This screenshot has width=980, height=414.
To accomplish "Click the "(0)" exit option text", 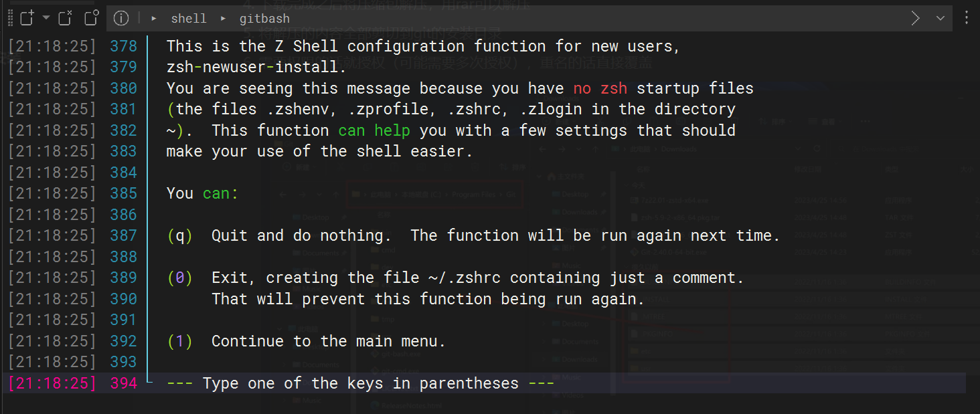I will pyautogui.click(x=179, y=278).
